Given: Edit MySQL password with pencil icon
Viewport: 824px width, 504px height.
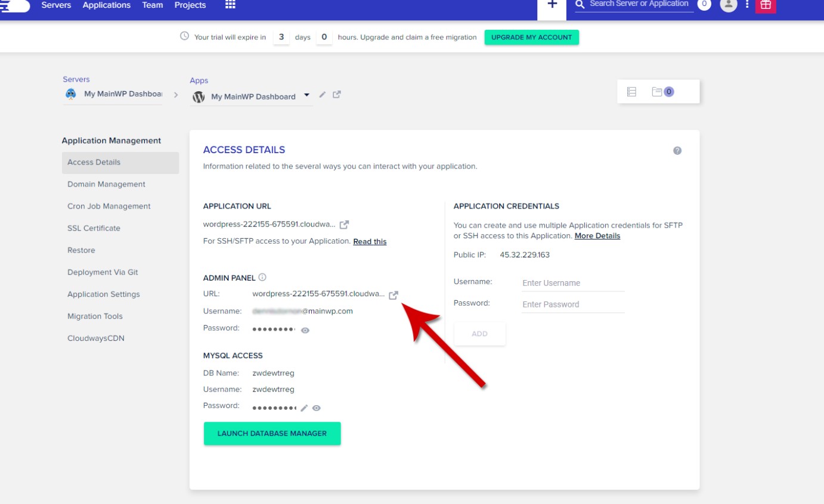Looking at the screenshot, I should click(x=304, y=407).
